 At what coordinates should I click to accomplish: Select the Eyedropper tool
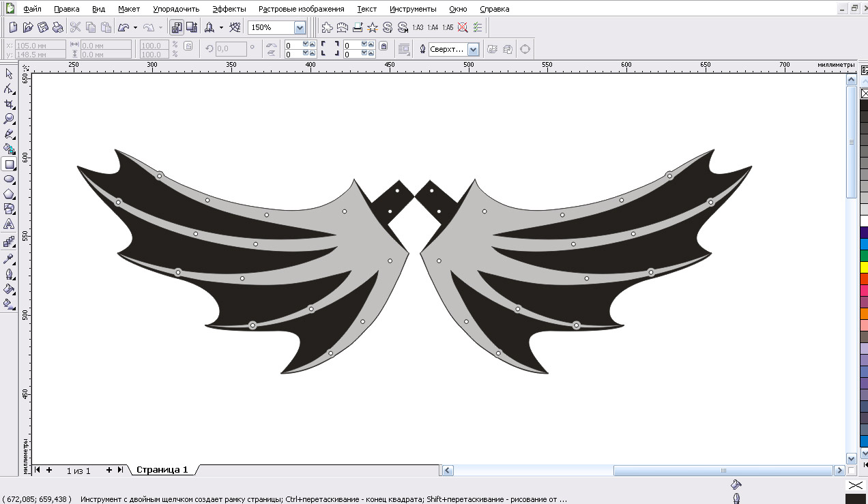click(10, 259)
